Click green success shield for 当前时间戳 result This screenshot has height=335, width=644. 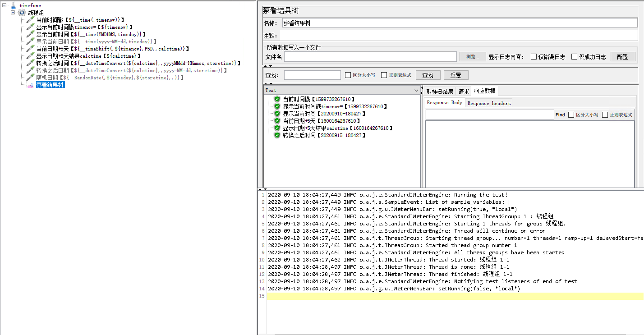(x=277, y=99)
